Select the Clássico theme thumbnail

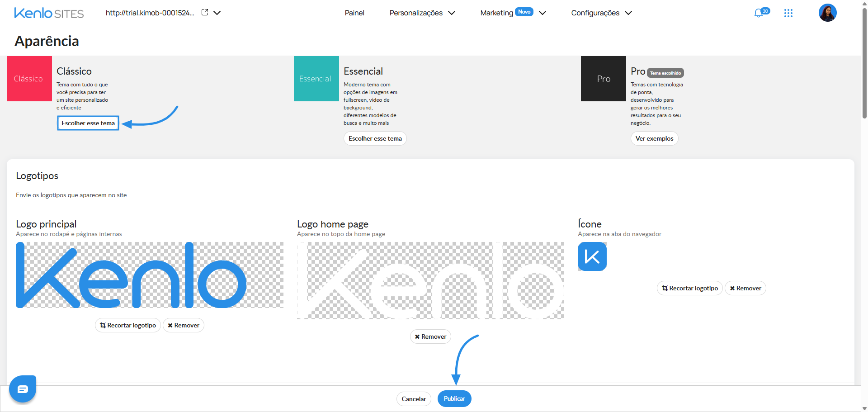(x=29, y=79)
